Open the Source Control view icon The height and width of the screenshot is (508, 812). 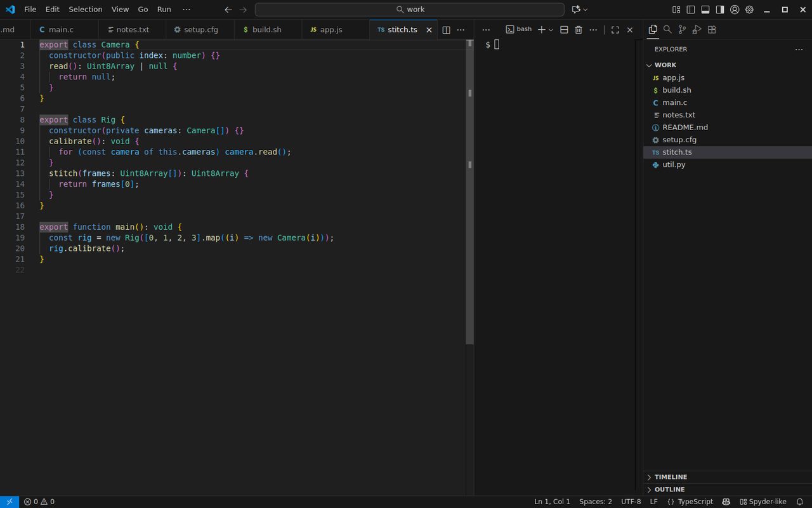682,29
